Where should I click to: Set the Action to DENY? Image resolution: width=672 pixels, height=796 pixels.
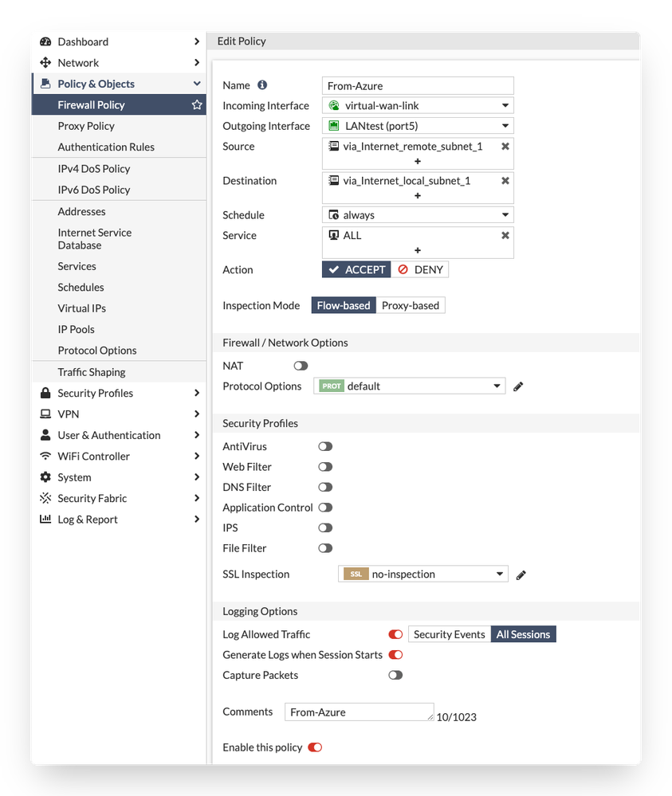click(420, 270)
